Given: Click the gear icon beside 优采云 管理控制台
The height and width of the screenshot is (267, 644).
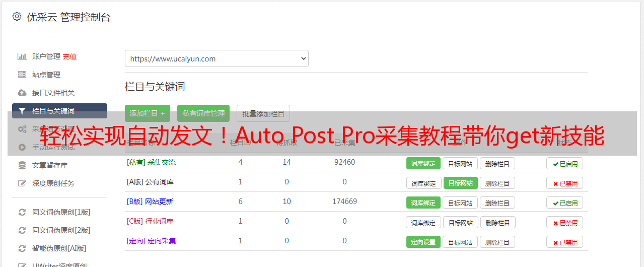Looking at the screenshot, I should pos(17,17).
